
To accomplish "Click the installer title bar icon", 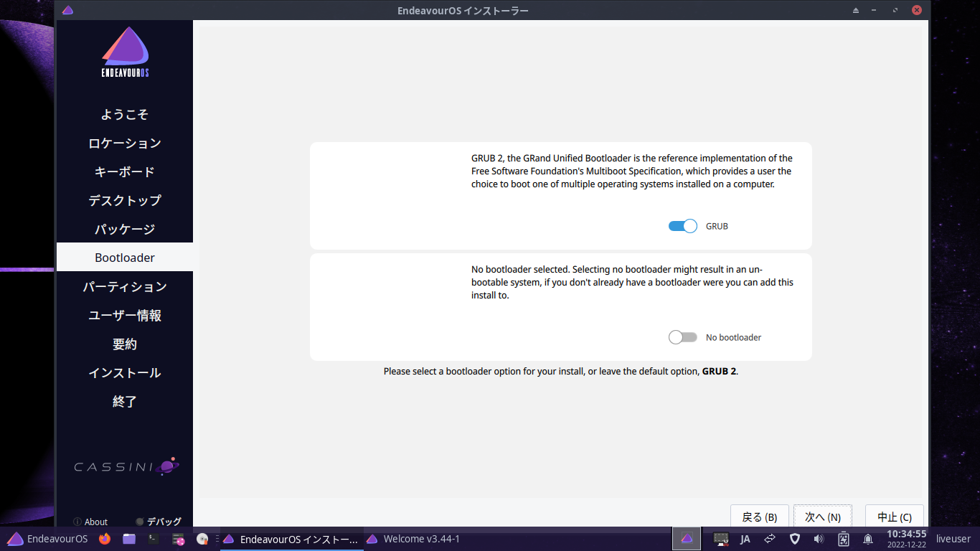I will 67,10.
